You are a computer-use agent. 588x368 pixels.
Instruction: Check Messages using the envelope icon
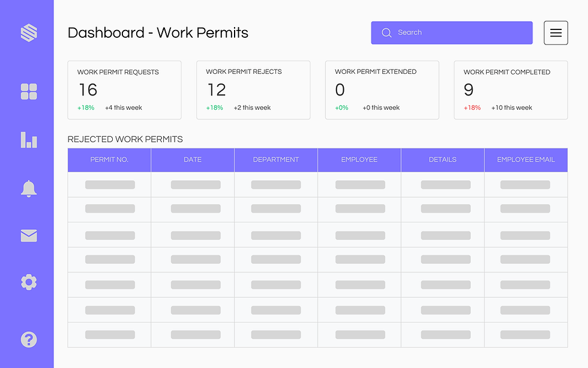(x=27, y=235)
